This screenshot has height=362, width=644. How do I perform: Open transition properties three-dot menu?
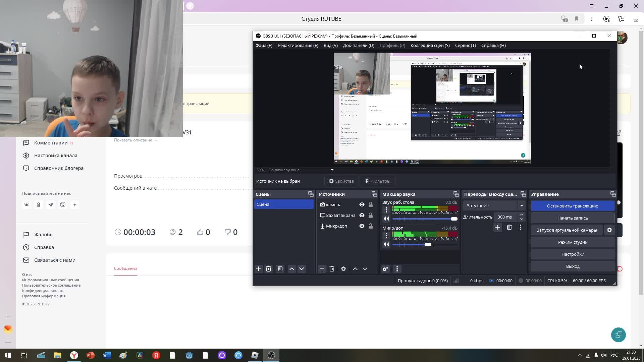[x=521, y=227]
